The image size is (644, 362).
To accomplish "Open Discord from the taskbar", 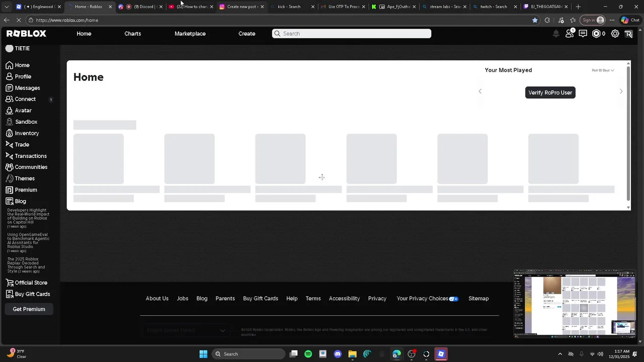I will pyautogui.click(x=338, y=354).
